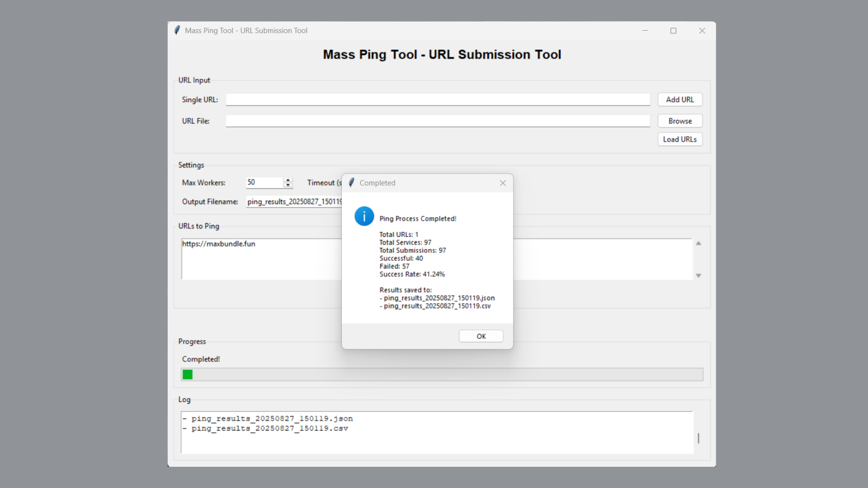This screenshot has height=488, width=868.
Task: Close the Completed dialog with X
Action: [x=503, y=183]
